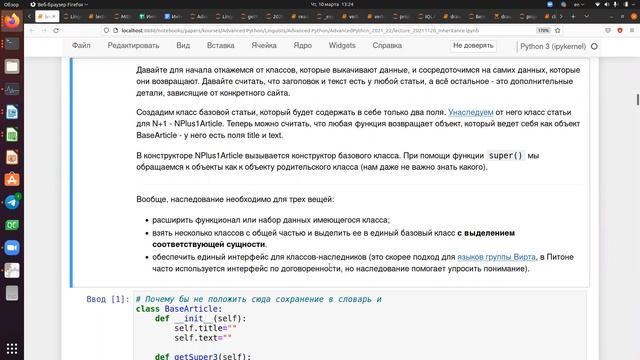Open the Файл menu
Image resolution: width=640 pixels, height=360 pixels.
(x=81, y=46)
